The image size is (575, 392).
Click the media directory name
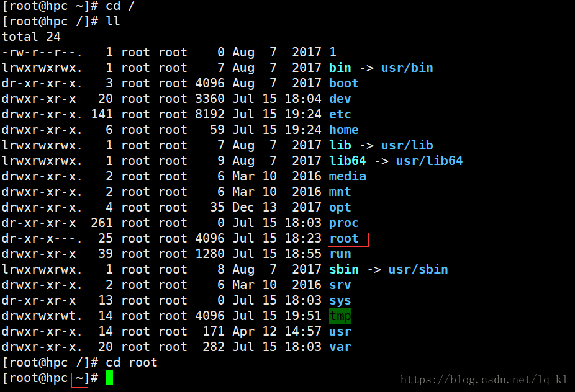[x=347, y=177]
